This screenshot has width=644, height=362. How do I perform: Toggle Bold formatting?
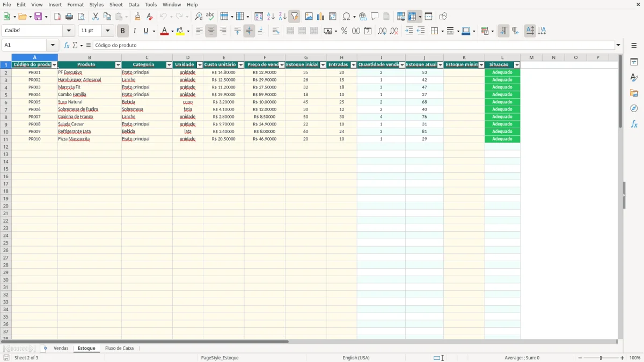(122, 31)
